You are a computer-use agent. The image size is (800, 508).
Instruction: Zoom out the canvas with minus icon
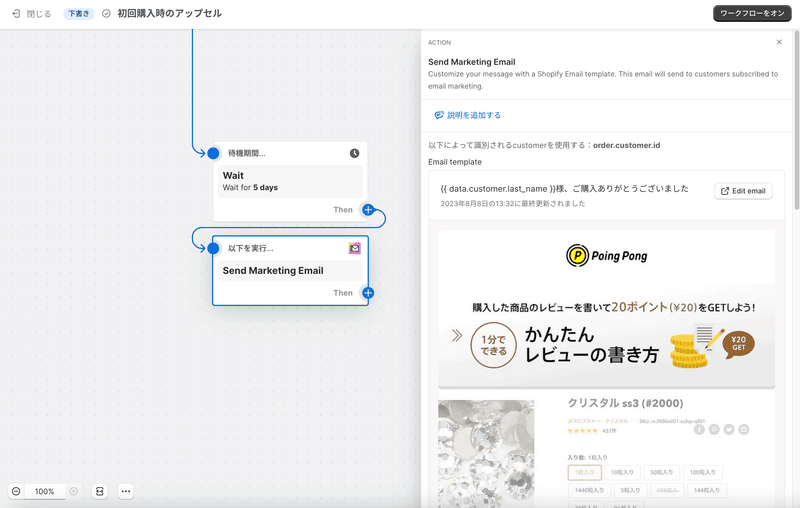[x=16, y=491]
